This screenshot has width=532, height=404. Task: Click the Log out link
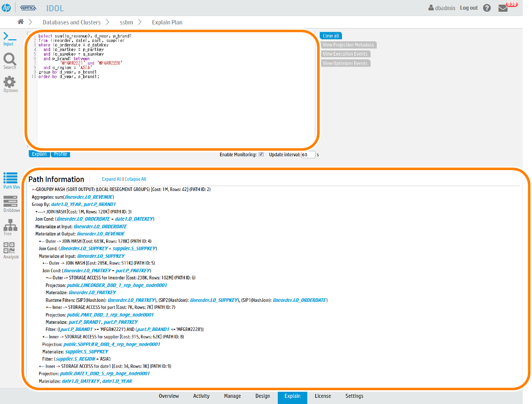[x=468, y=8]
